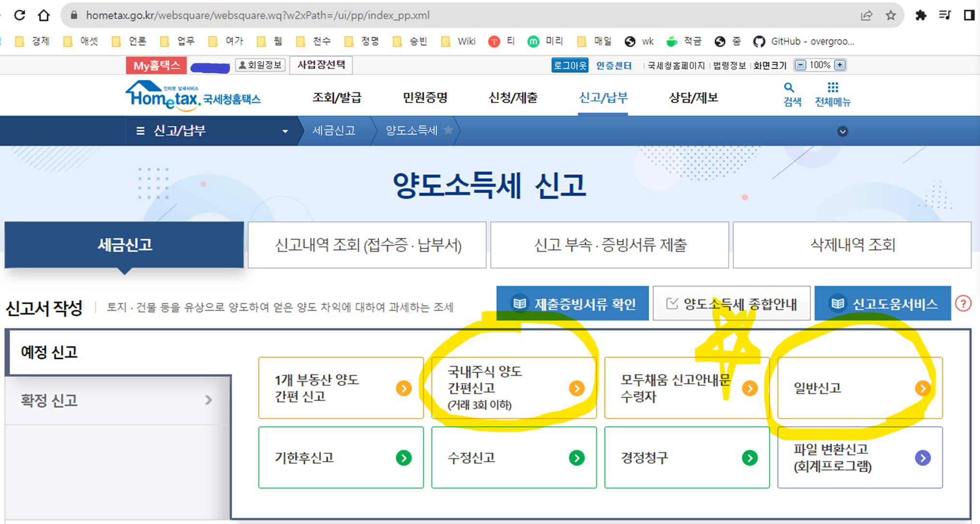Open the 전체메뉴 grid icon
This screenshot has width=980, height=524.
pyautogui.click(x=832, y=88)
